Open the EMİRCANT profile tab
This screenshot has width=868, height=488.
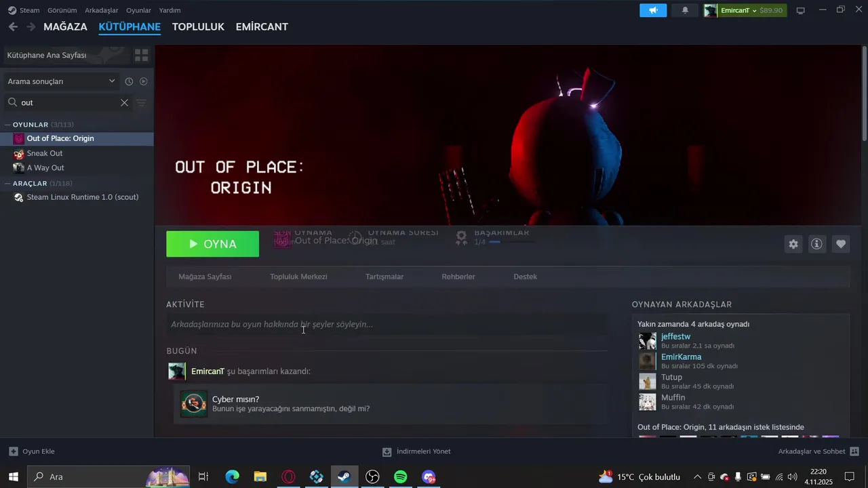tap(262, 26)
